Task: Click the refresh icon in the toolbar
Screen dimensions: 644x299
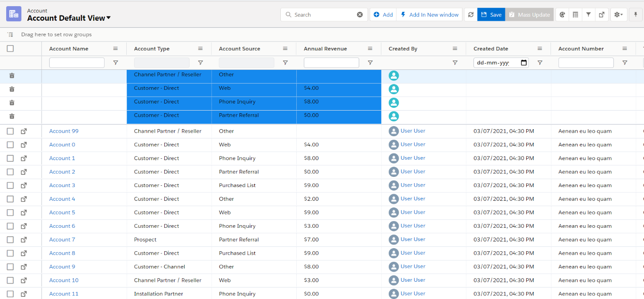Action: click(x=470, y=15)
